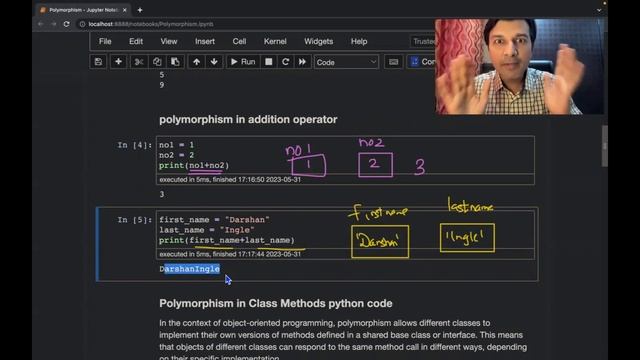Interrupt the kernel with the stop icon
Screen dimensions: 640x360
pyautogui.click(x=269, y=62)
